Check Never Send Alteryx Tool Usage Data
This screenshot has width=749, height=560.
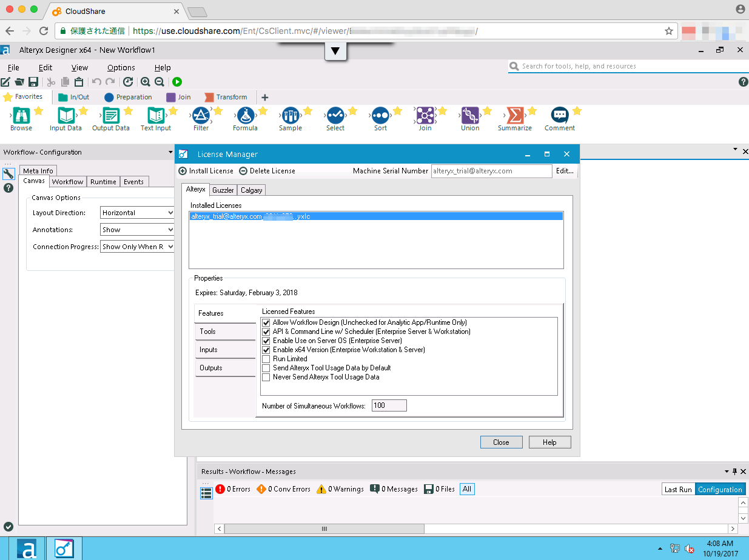(x=266, y=377)
